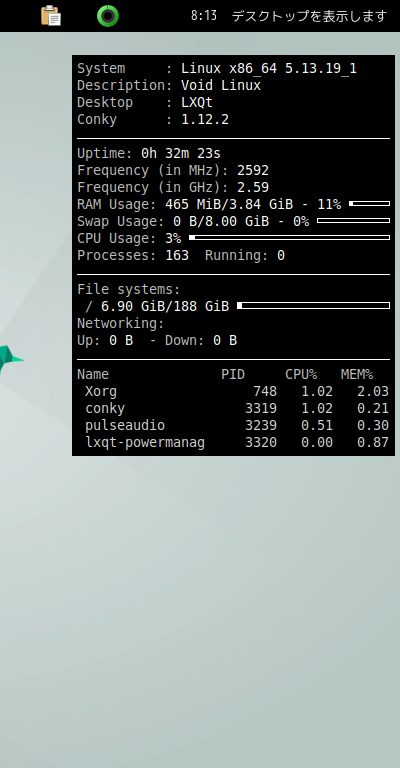Click "465 MiB/3.84 GiB - 11%" text
This screenshot has height=768, width=400.
coord(253,204)
